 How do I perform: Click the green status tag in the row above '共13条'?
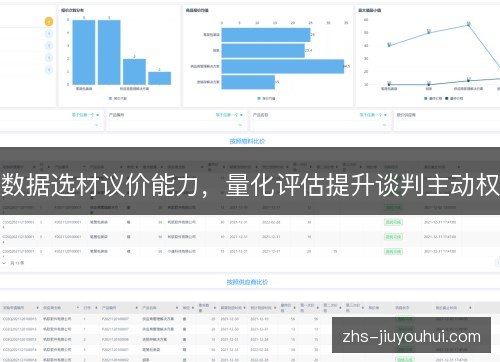tap(393, 251)
